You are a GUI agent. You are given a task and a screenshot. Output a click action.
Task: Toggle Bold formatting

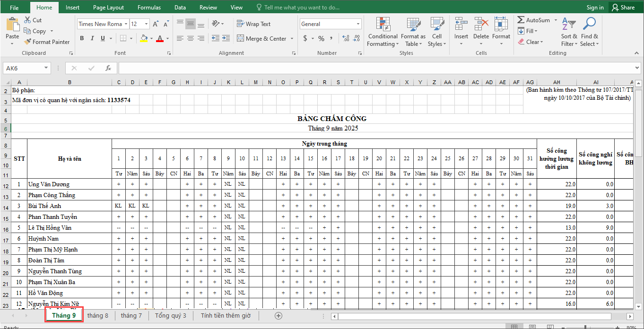pyautogui.click(x=82, y=39)
